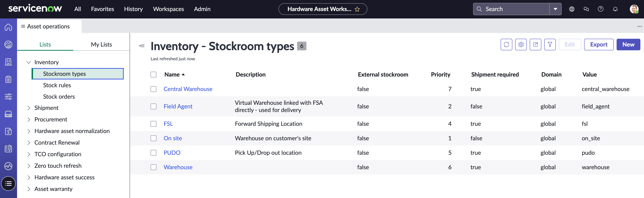Open the hard drive sidebar icon
Screen dimensions: 644x198
point(8,114)
